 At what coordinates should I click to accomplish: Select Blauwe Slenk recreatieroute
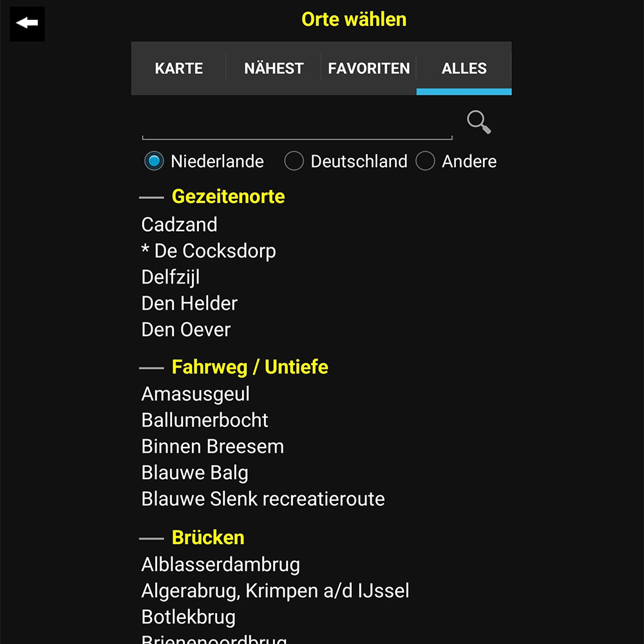point(263,499)
